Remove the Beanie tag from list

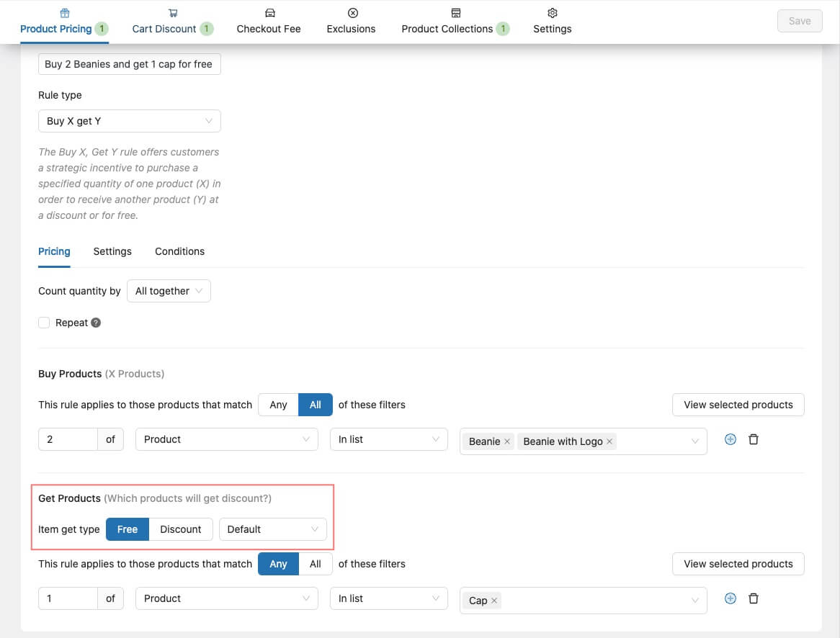[507, 441]
